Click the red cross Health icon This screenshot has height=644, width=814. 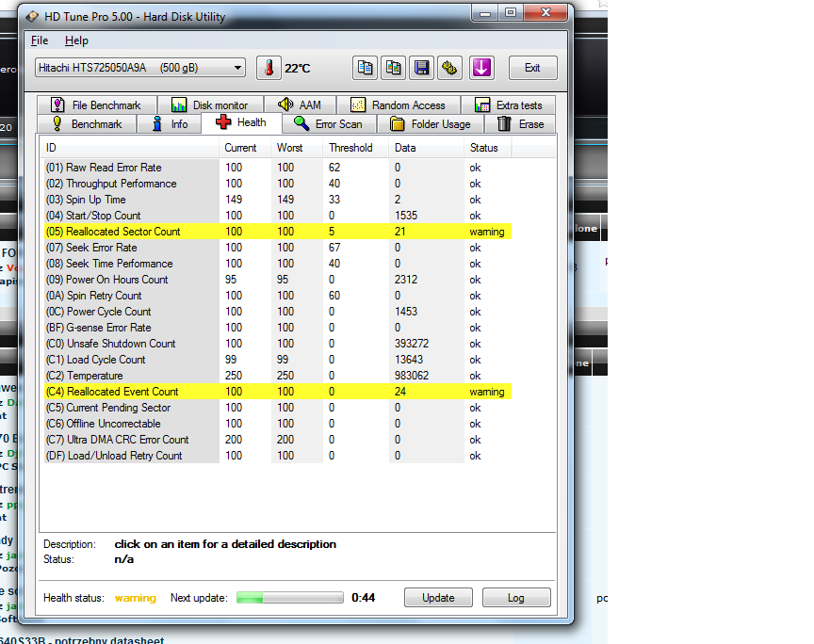pyautogui.click(x=223, y=122)
